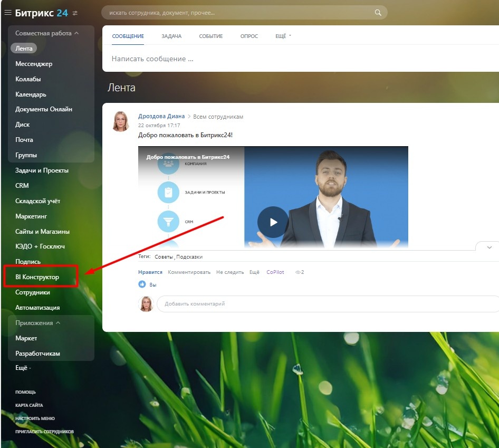Click the Всем сотрудникам recipient link
This screenshot has width=499, height=448.
coord(218,117)
